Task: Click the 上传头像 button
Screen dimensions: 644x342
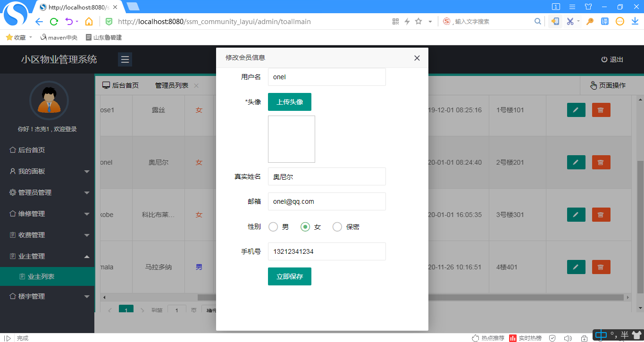Action: tap(290, 102)
